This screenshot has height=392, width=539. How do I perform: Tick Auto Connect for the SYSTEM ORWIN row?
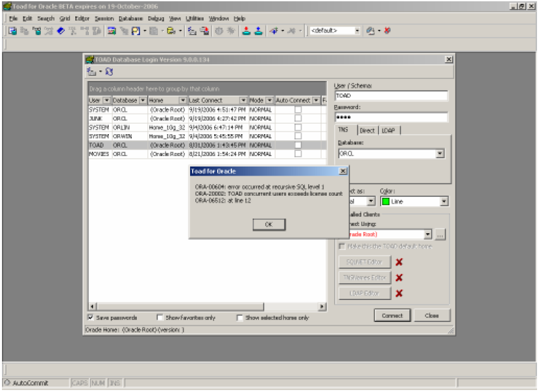298,136
